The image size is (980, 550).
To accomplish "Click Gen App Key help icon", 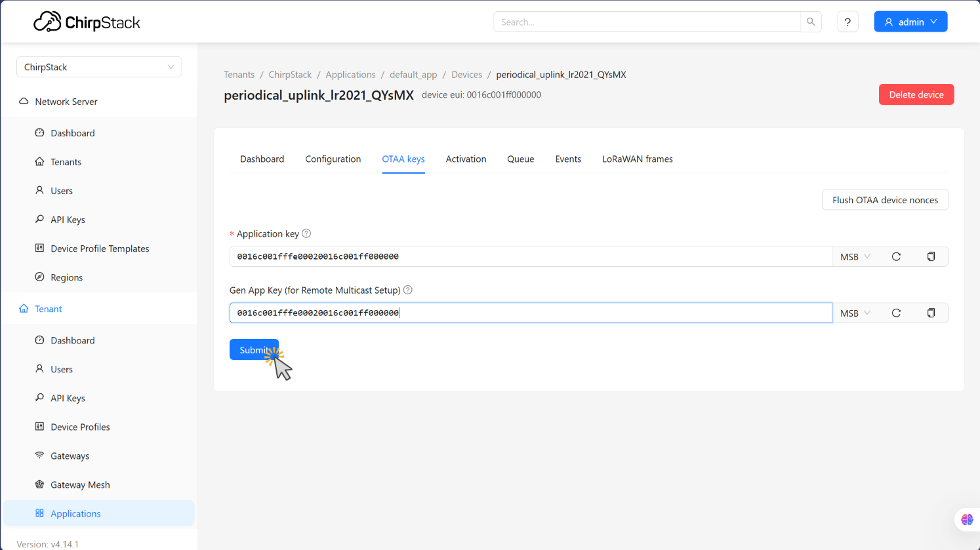I will tap(408, 290).
